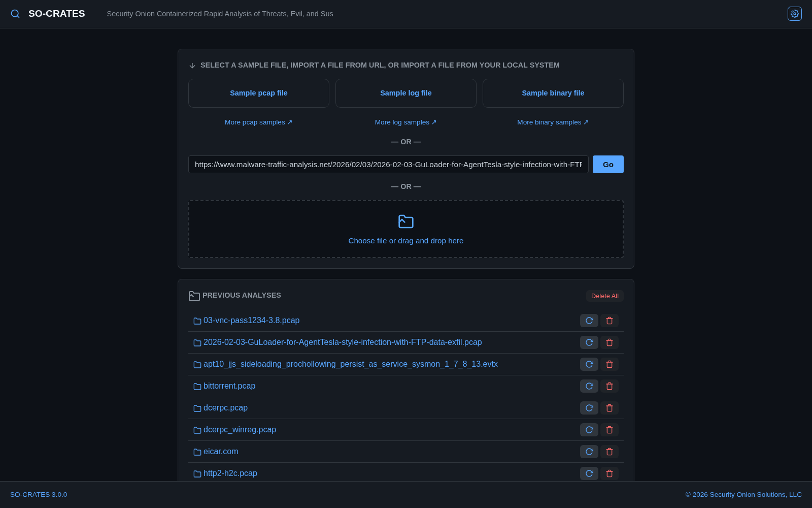The image size is (812, 508).
Task: Open the More pcap samples link
Action: coord(259,122)
